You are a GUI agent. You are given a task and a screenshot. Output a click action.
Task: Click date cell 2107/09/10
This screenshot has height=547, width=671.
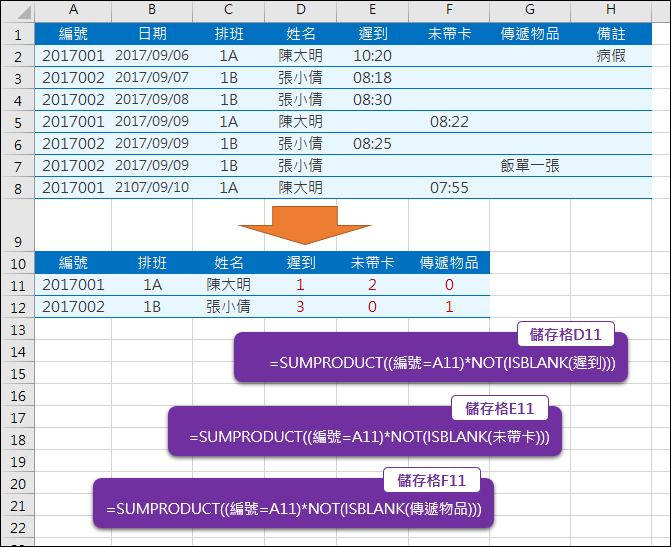[152, 187]
